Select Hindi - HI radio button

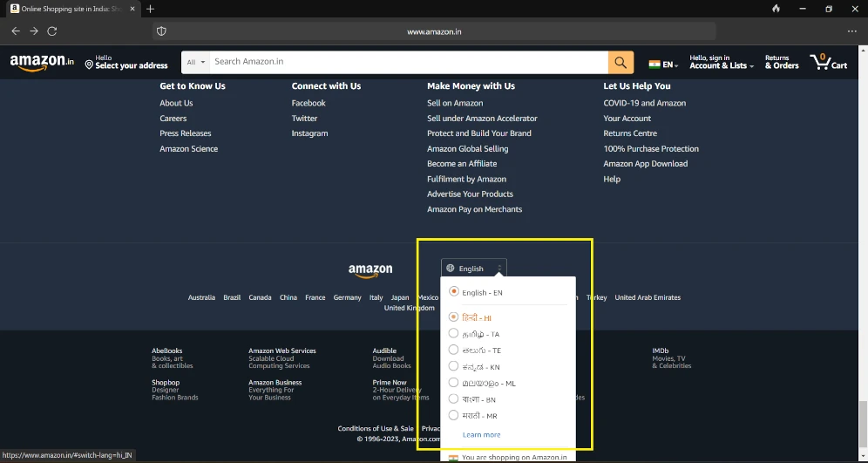coord(453,317)
